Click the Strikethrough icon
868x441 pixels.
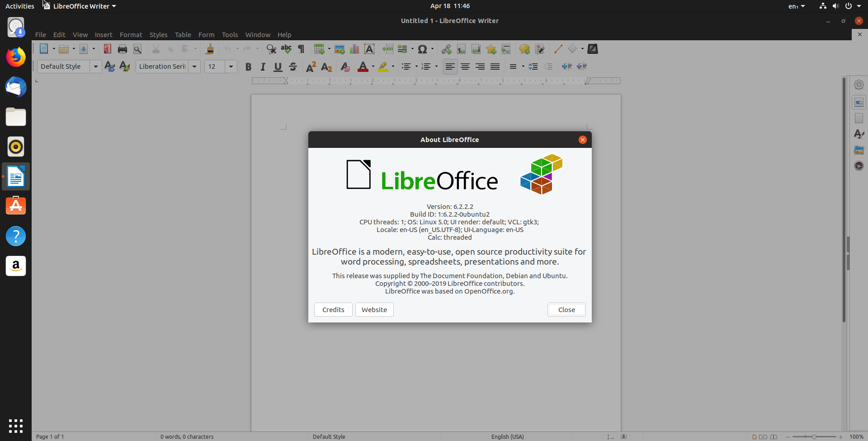[293, 66]
